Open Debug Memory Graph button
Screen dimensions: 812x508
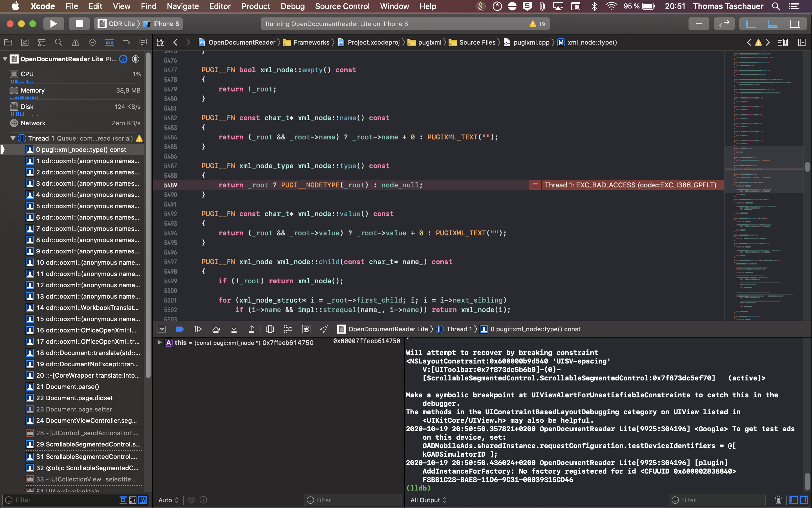(x=288, y=329)
